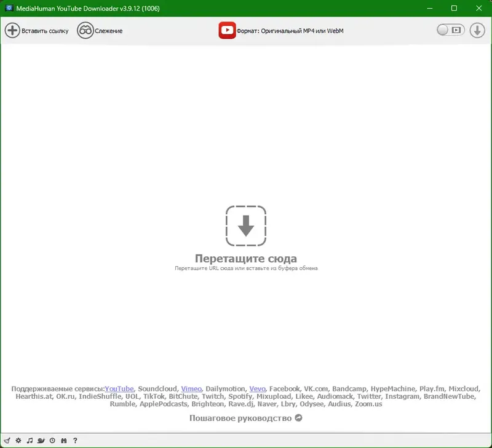Open the format dropdown labeled Оригинальный MP4 или WebM
The height and width of the screenshot is (448, 492).
point(289,29)
